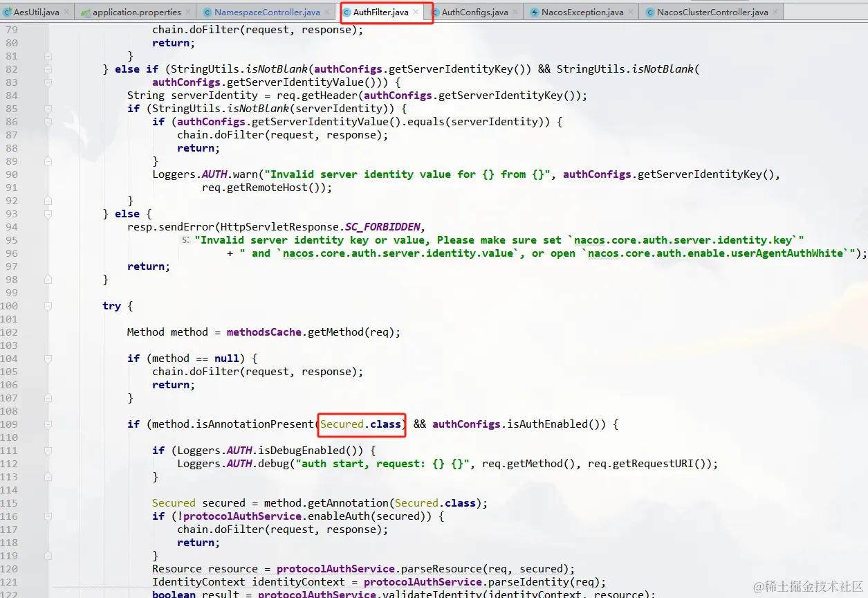Image resolution: width=868 pixels, height=598 pixels.
Task: Click line number 102 in the gutter
Action: point(9,332)
